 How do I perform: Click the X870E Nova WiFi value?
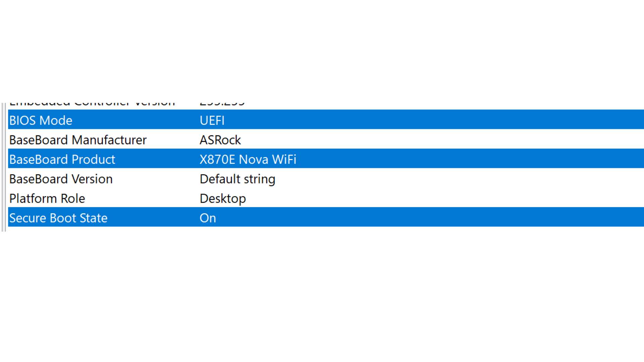click(248, 159)
